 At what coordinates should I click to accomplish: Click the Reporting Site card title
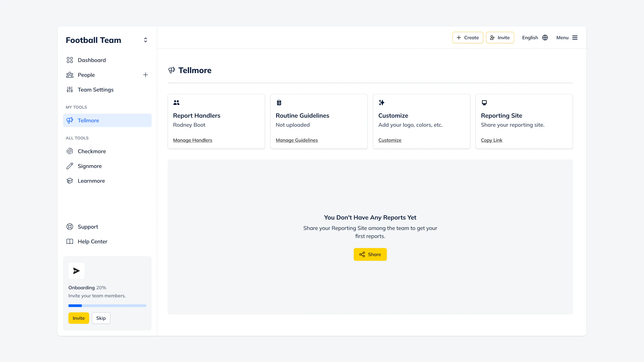click(x=501, y=115)
